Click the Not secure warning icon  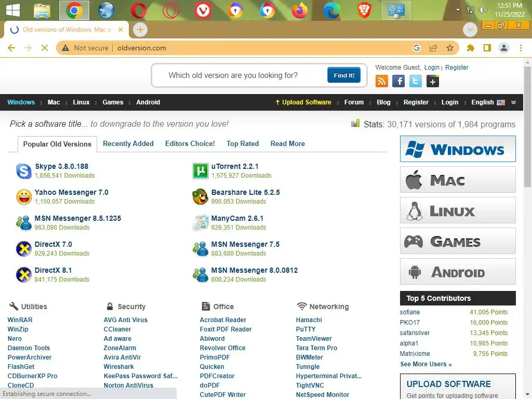[65, 48]
